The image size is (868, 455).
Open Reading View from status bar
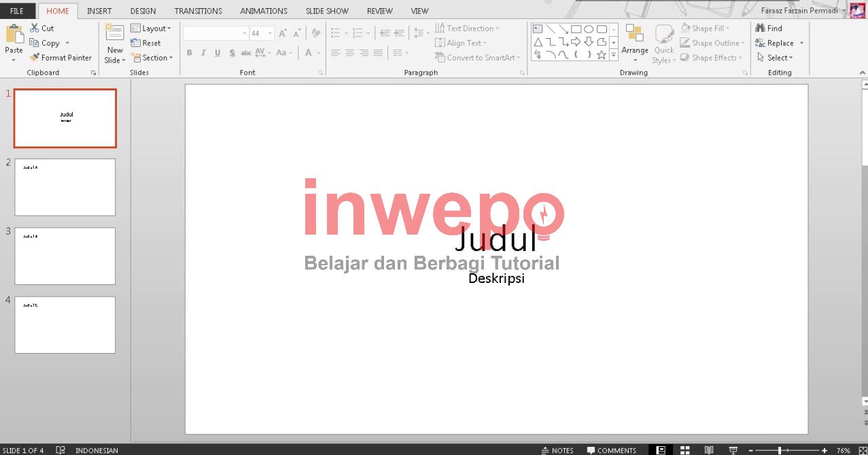709,450
